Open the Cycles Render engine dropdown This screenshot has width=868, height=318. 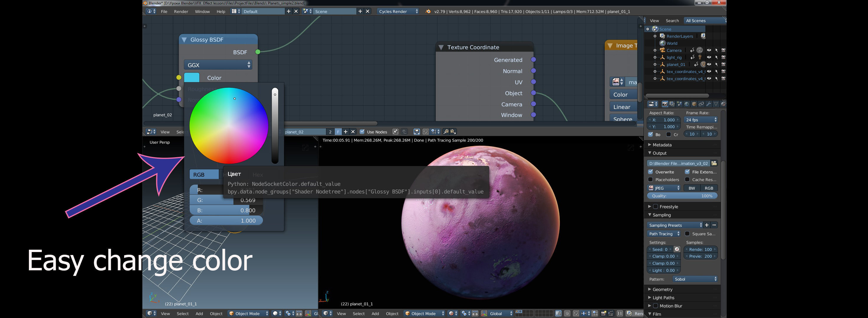398,11
